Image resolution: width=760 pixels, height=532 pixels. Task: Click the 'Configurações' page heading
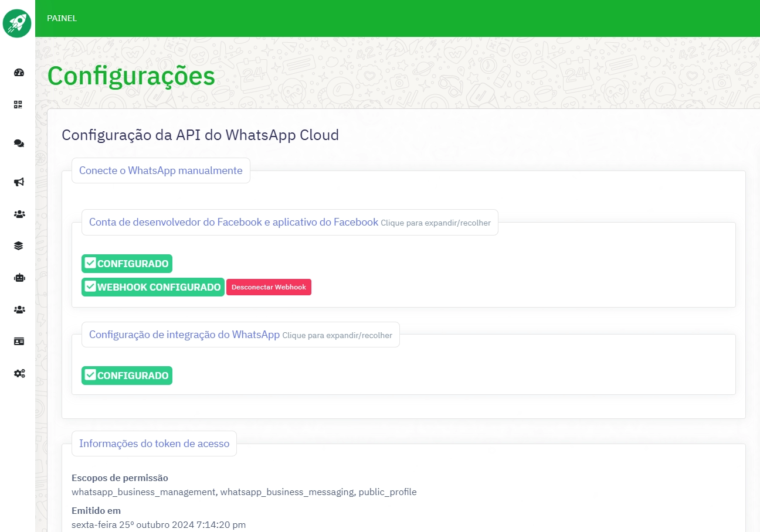(x=131, y=77)
